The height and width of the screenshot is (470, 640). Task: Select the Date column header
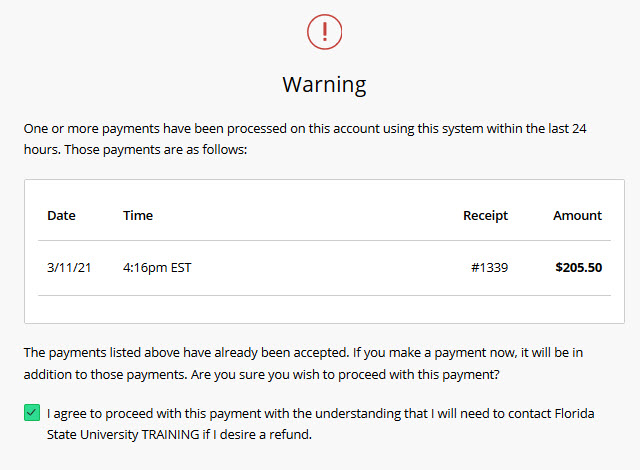point(61,215)
